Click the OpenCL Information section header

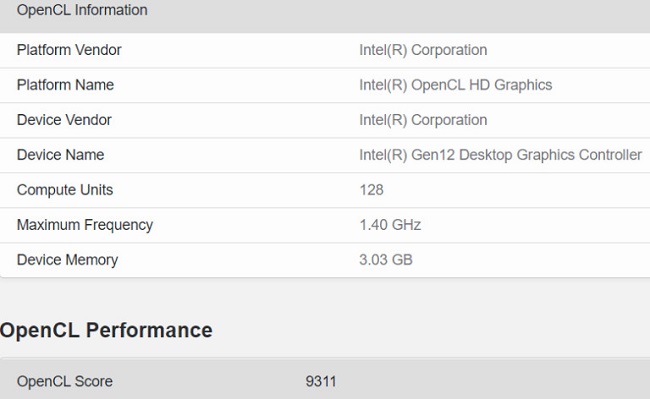(82, 10)
